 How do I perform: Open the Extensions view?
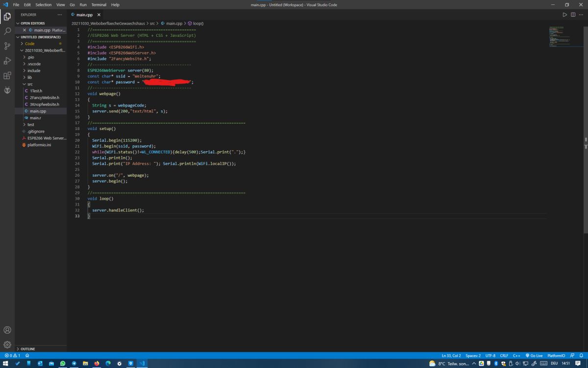7,76
